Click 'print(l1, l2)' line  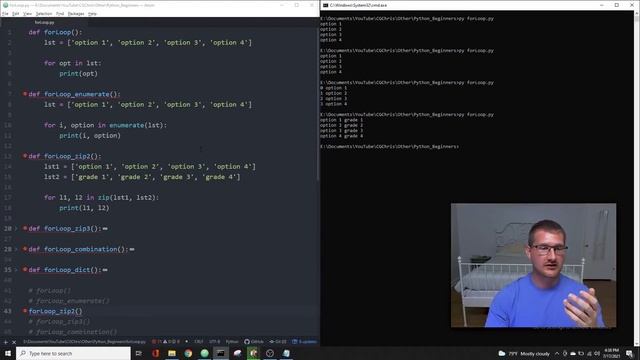(84, 208)
